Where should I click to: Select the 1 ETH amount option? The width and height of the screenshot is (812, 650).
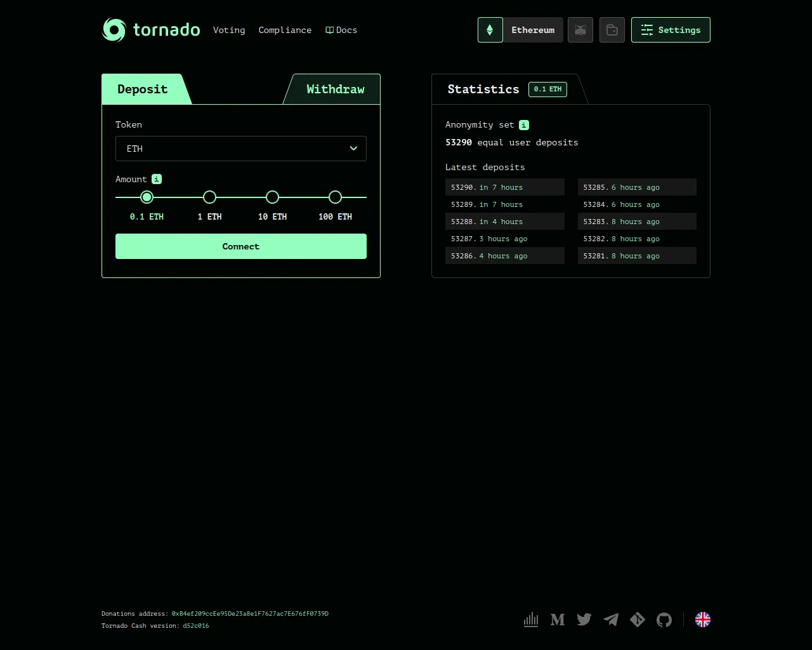(209, 197)
